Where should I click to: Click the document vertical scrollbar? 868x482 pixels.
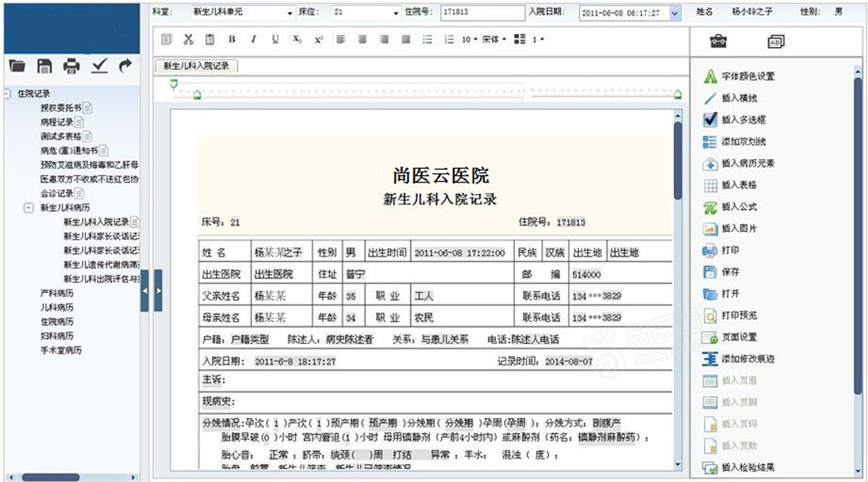(x=677, y=161)
